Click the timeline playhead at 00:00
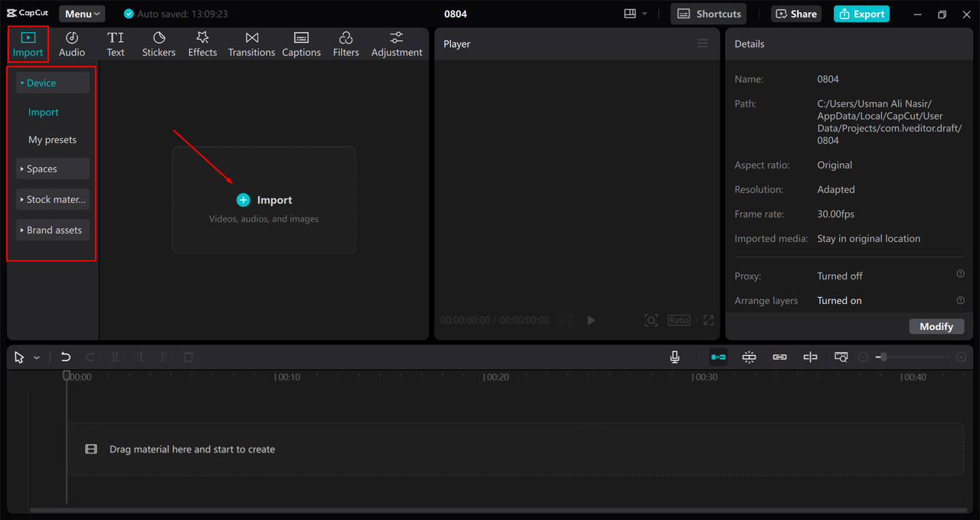 point(67,376)
